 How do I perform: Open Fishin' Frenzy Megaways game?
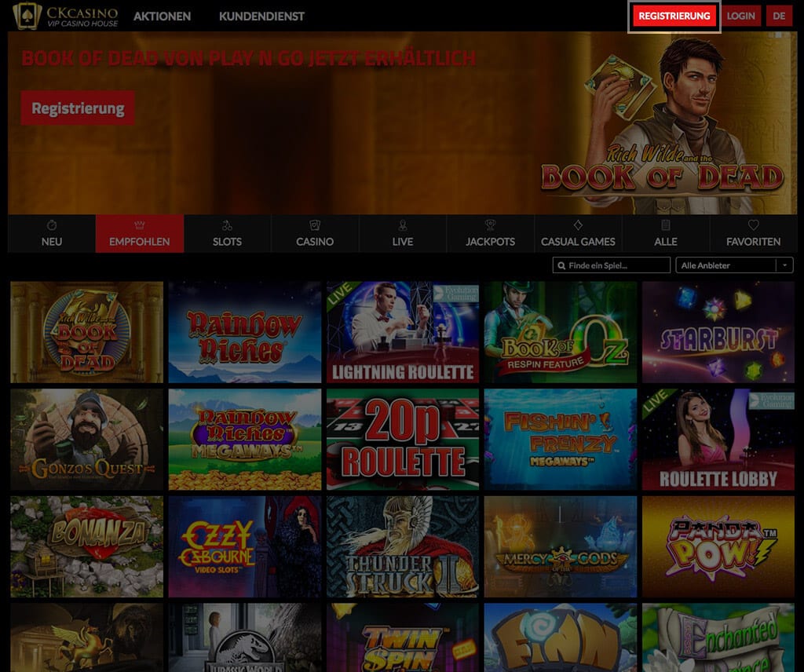click(x=561, y=440)
